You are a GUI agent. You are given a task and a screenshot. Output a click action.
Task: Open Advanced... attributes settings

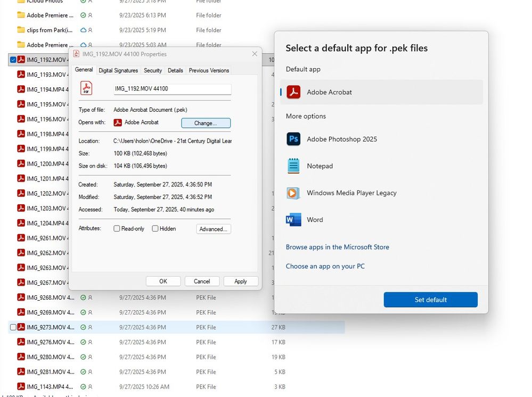coord(214,229)
